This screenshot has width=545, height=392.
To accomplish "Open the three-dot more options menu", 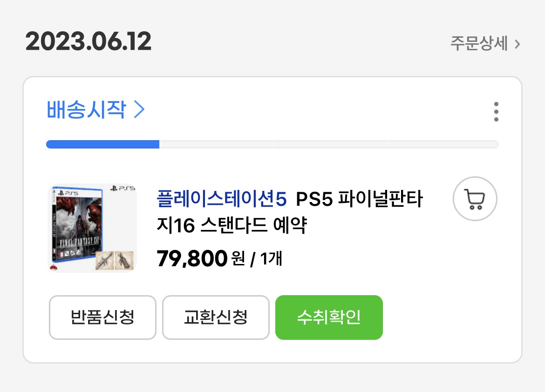I will coord(496,112).
